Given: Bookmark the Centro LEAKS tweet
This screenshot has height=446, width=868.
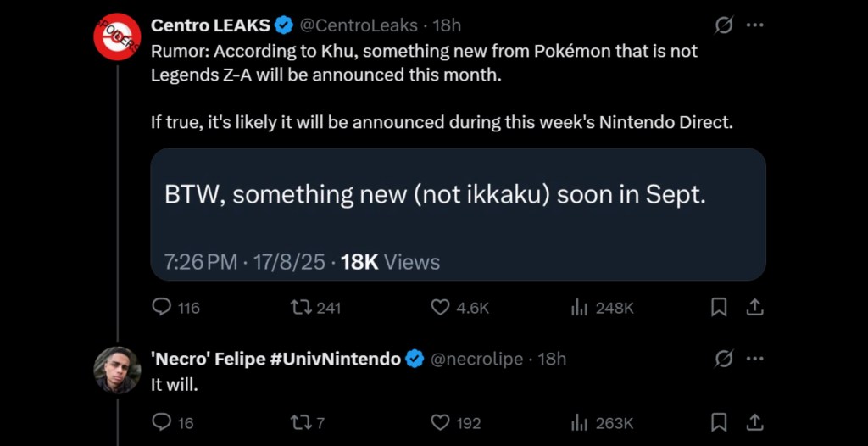Looking at the screenshot, I should 719,307.
